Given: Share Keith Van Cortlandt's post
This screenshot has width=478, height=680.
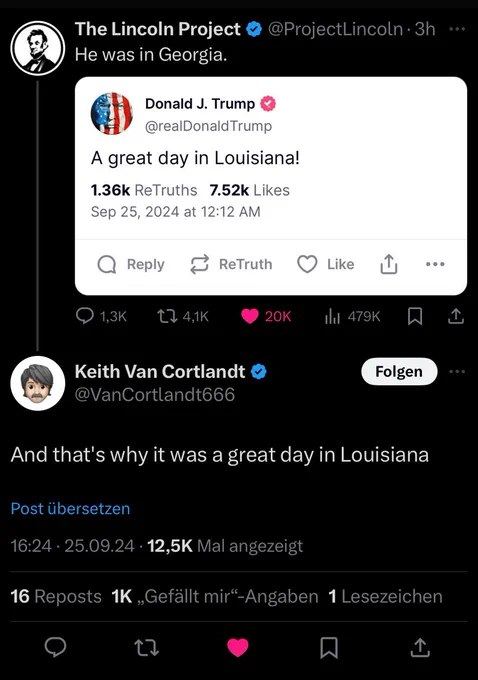Looking at the screenshot, I should click(420, 647).
